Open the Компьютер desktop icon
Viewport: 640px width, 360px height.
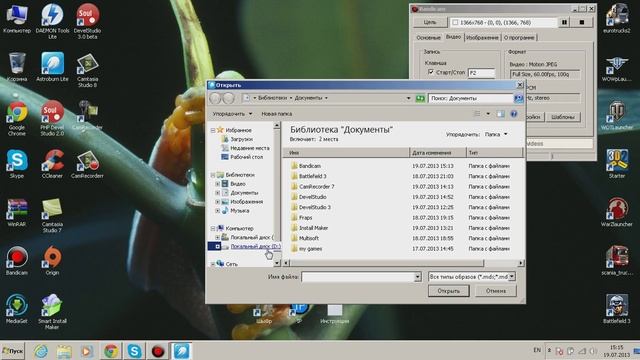[x=17, y=19]
